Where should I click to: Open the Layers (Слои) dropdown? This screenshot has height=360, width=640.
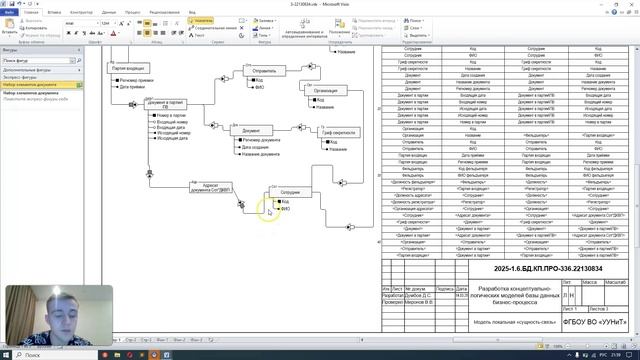pyautogui.click(x=412, y=28)
